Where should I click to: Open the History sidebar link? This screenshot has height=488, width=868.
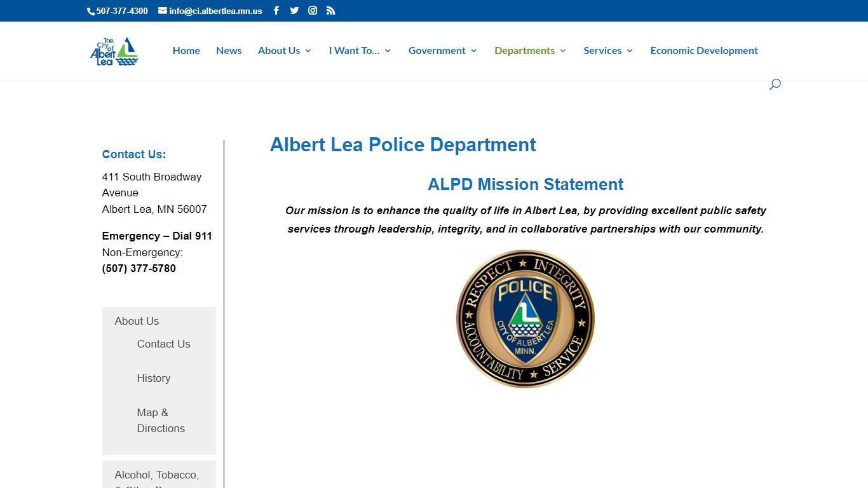154,378
